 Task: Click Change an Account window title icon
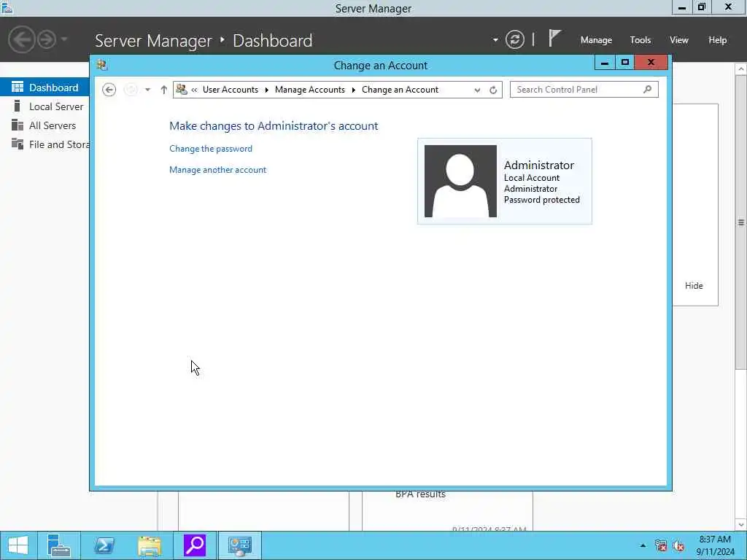point(101,65)
